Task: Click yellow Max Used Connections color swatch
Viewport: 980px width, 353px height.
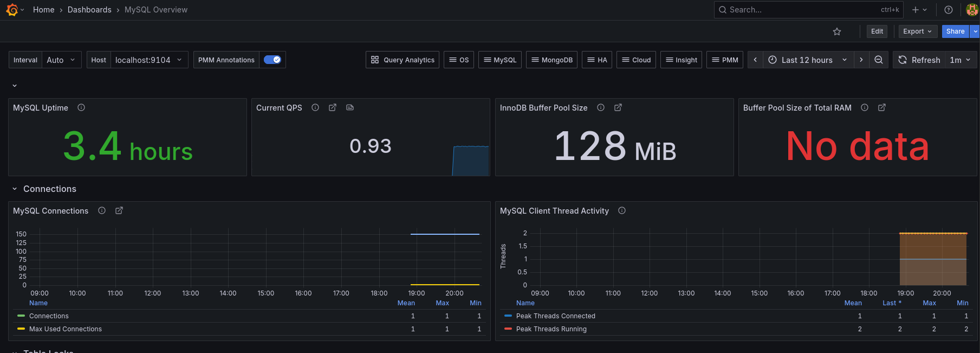Action: 21,329
